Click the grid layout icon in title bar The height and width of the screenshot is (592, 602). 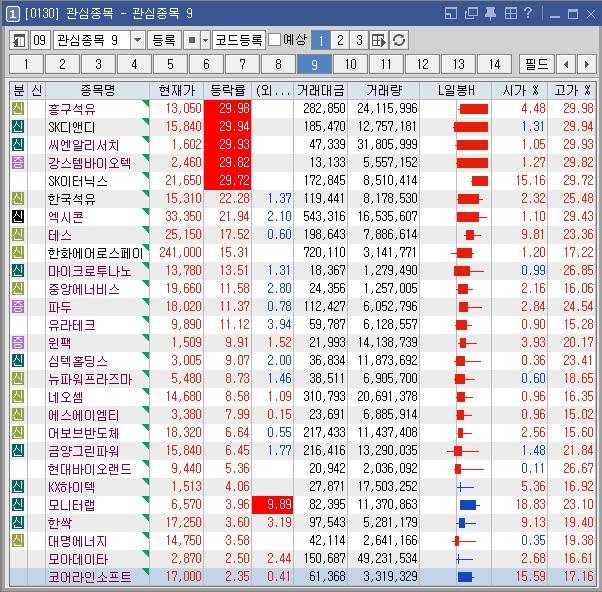coord(510,13)
